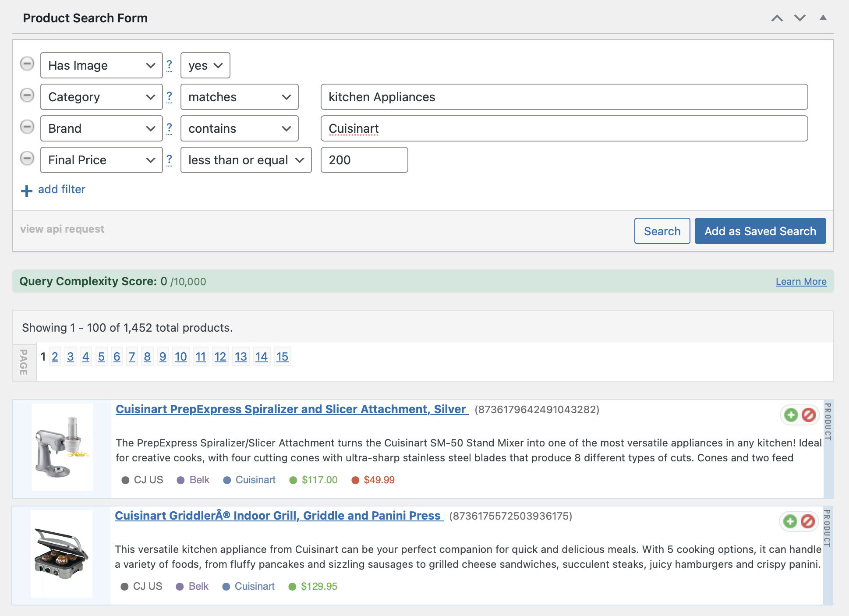
Task: Go to results page 4
Action: 86,357
